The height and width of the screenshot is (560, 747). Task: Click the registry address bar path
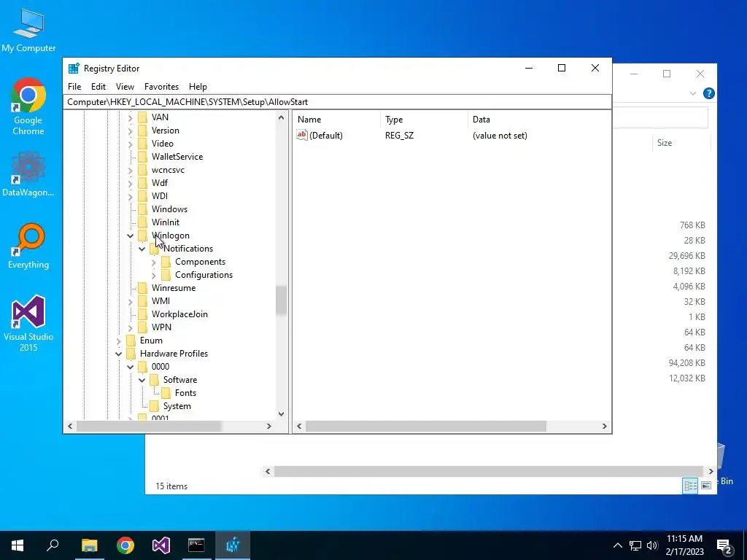tap(337, 102)
